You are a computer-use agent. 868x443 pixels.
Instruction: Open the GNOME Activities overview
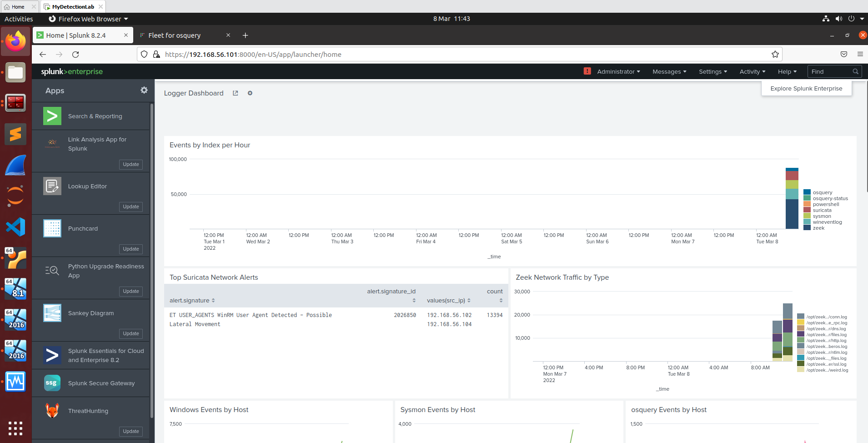[x=19, y=19]
